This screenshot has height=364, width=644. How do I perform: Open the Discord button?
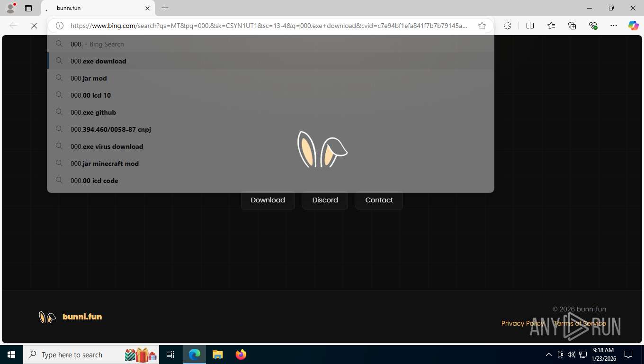[x=325, y=200]
